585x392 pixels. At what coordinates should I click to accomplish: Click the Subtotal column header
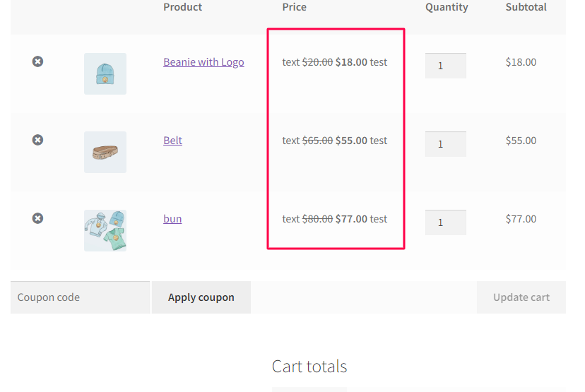[x=526, y=7]
